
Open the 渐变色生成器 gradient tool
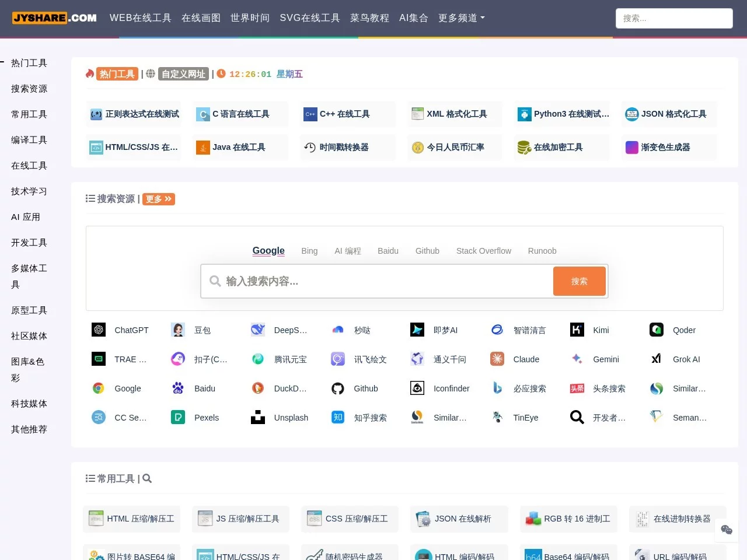tap(665, 148)
